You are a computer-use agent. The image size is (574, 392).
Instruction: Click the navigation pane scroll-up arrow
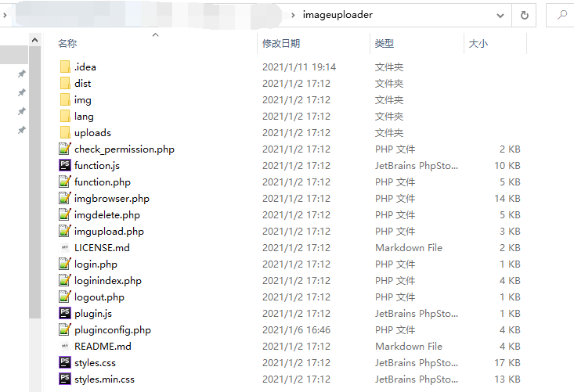point(34,40)
